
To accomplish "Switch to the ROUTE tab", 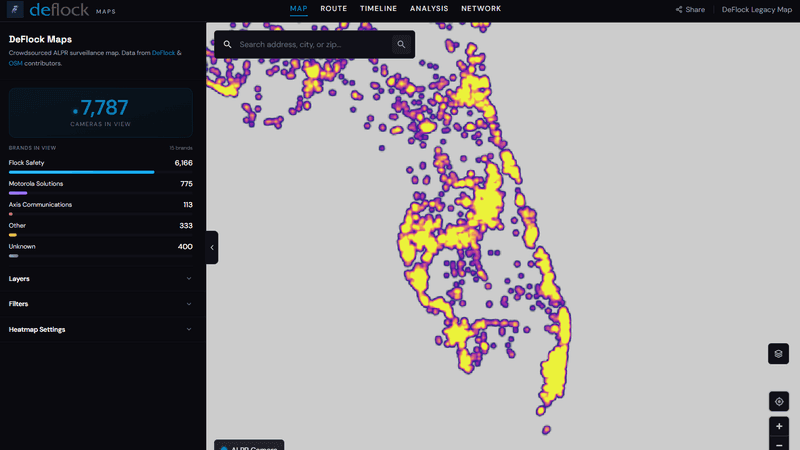I will click(334, 9).
